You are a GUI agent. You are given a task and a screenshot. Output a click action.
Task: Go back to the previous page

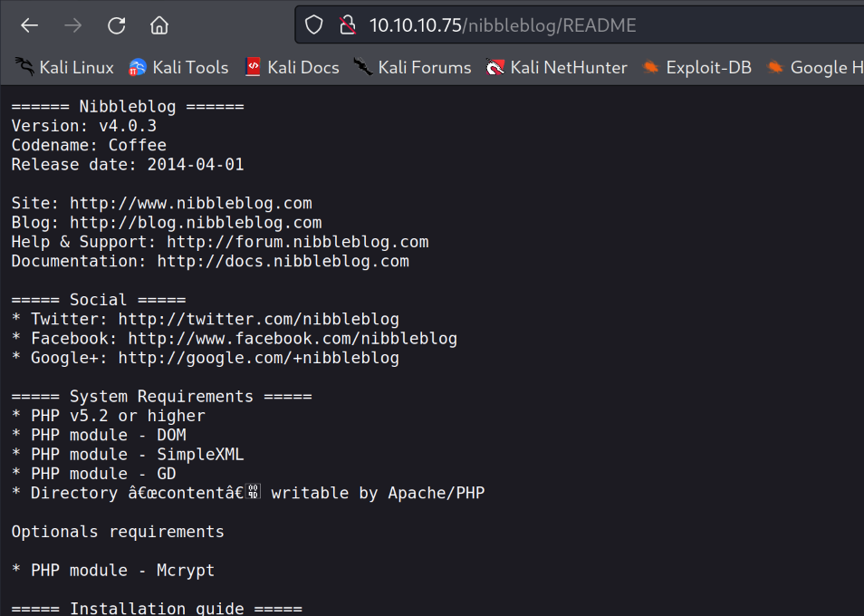pyautogui.click(x=29, y=25)
